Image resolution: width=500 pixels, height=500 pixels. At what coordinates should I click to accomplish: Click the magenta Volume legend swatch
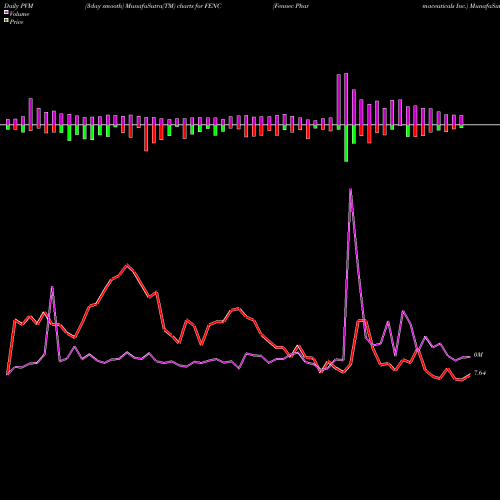6,12
